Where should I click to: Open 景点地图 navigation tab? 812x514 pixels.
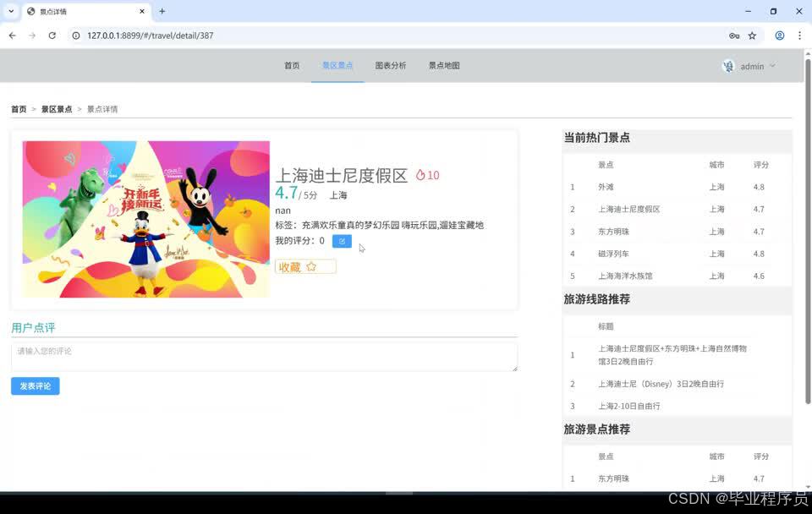point(444,65)
